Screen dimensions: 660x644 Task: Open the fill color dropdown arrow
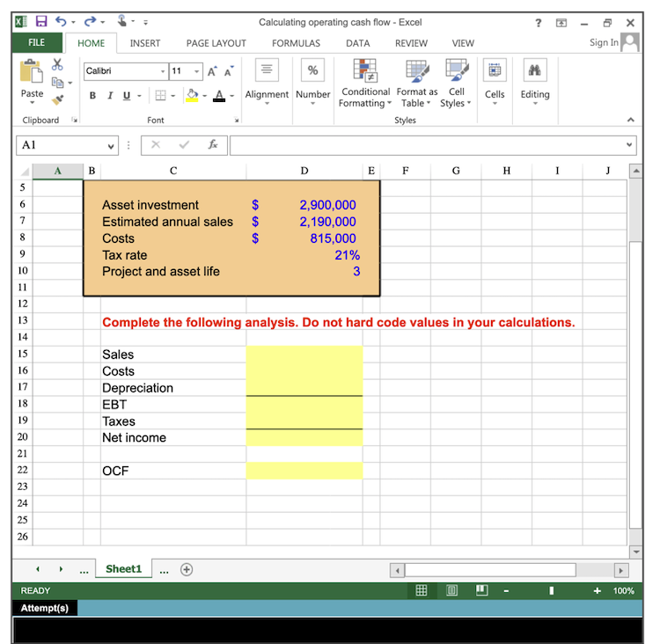pos(205,96)
